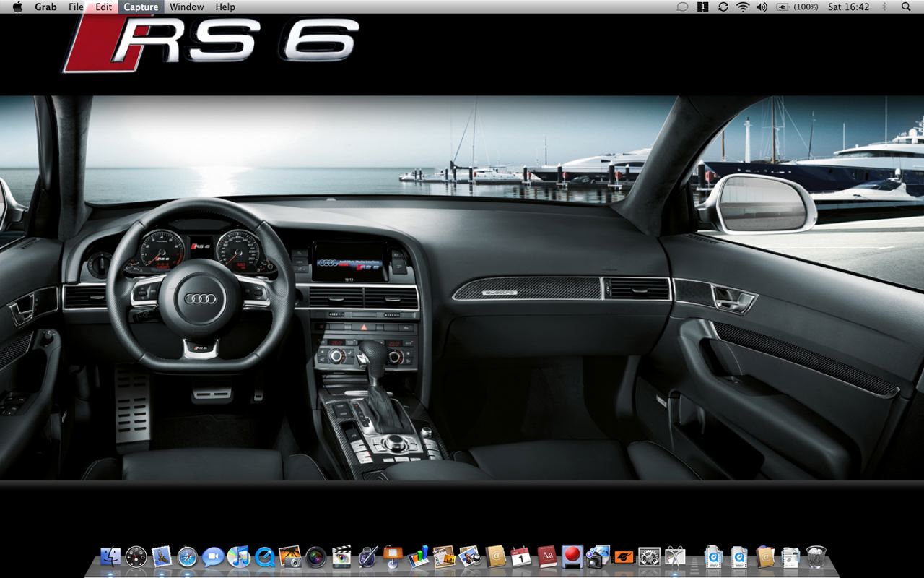Open the Dashboard gauge icon in Dock
924x578 pixels.
pos(136,556)
